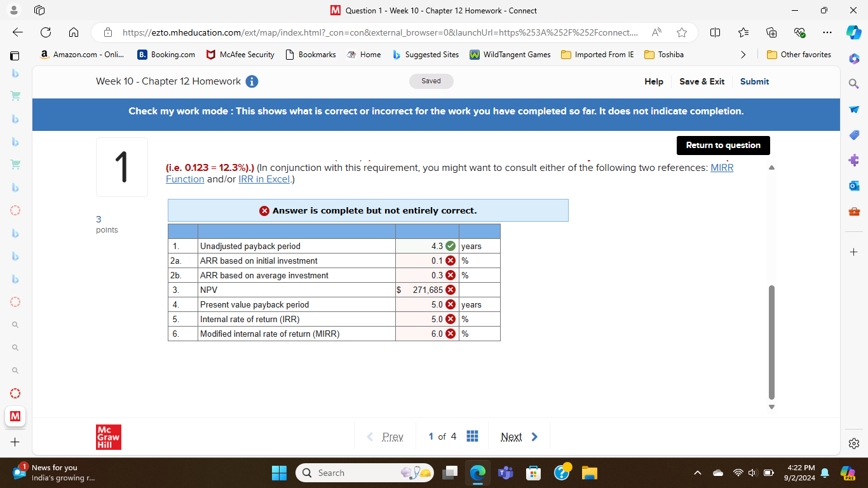Image resolution: width=868 pixels, height=488 pixels.
Task: Open the notification bell in system tray
Action: pyautogui.click(x=825, y=473)
